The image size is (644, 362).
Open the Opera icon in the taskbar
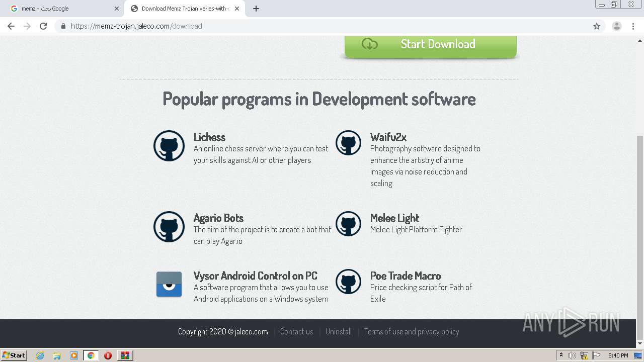pos(108,355)
